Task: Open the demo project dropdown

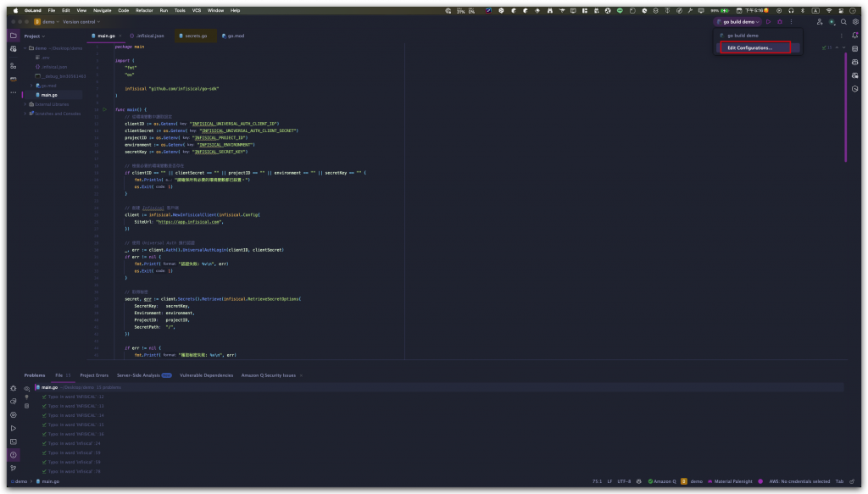Action: 47,21
